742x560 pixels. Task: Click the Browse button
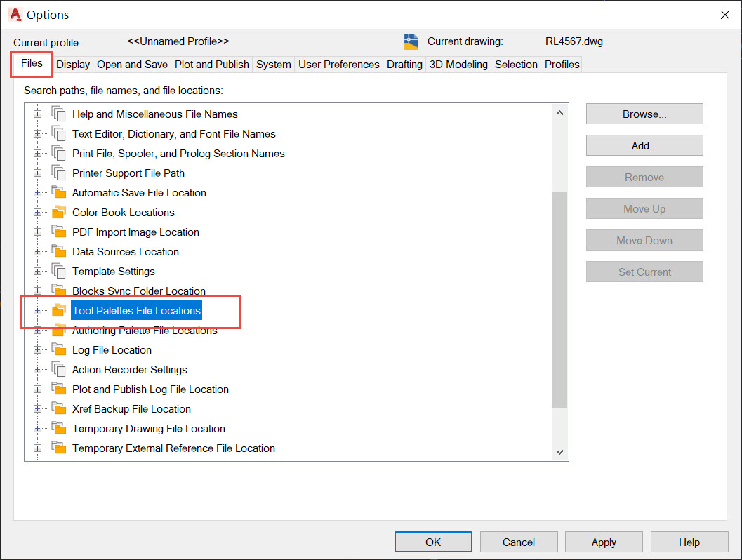click(x=644, y=114)
